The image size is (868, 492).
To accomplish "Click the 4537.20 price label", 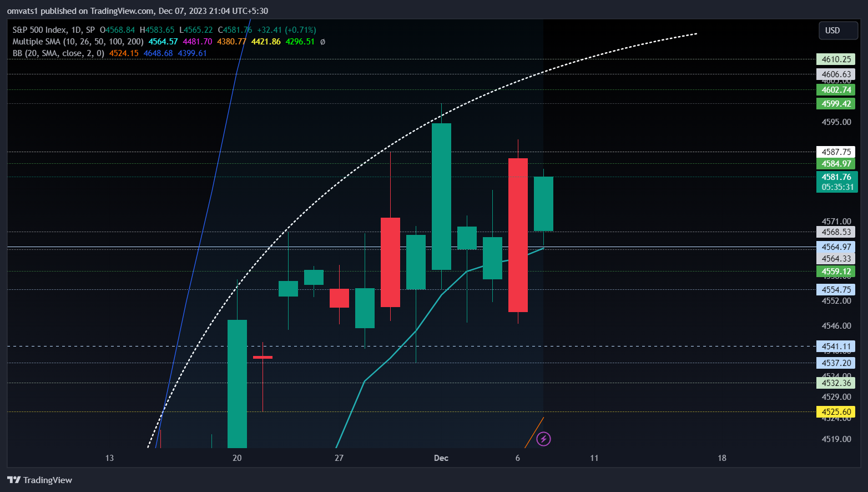I will click(x=836, y=363).
